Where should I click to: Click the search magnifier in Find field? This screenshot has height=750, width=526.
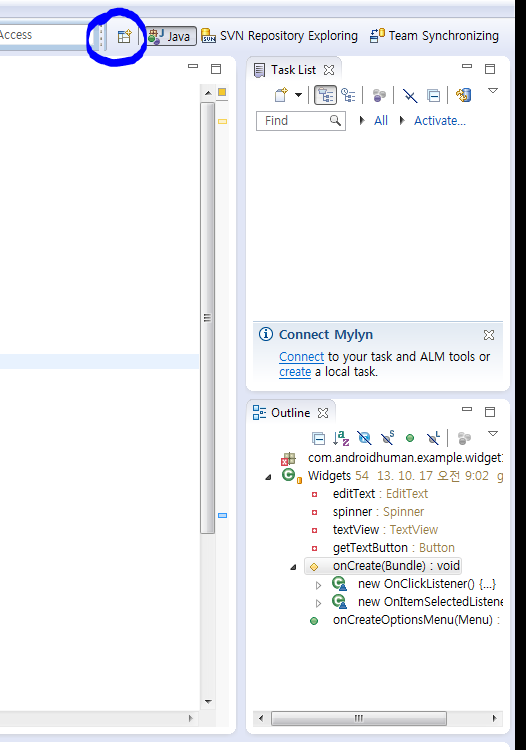[x=335, y=121]
